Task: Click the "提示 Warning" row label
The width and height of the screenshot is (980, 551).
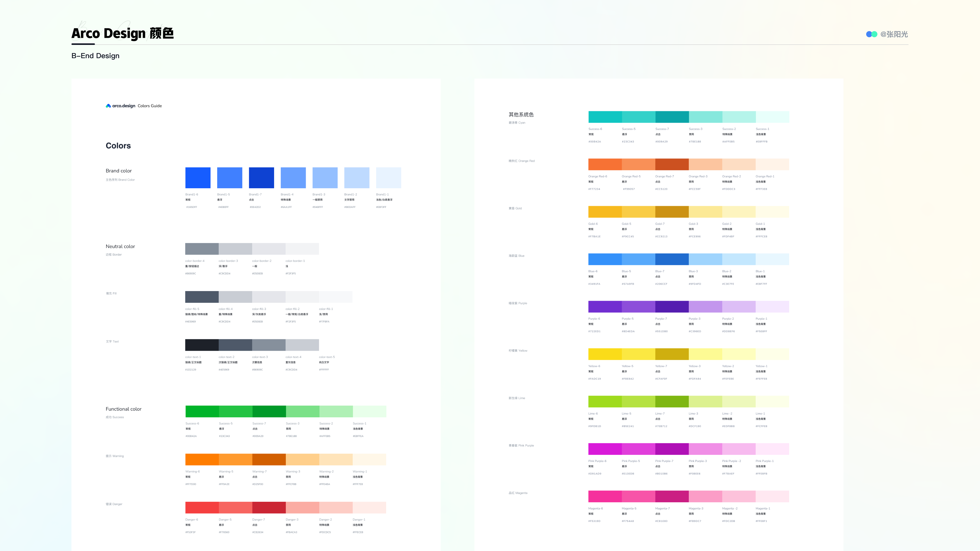Action: click(x=115, y=456)
